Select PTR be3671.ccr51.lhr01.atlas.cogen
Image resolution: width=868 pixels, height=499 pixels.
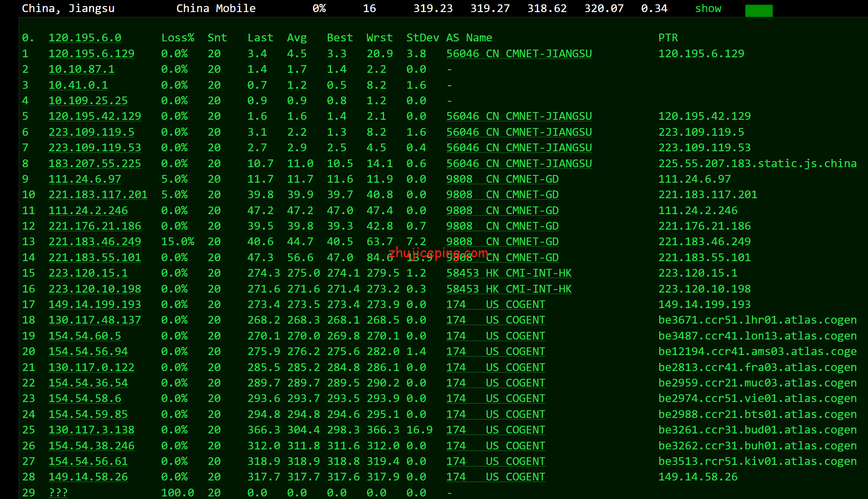pos(757,320)
